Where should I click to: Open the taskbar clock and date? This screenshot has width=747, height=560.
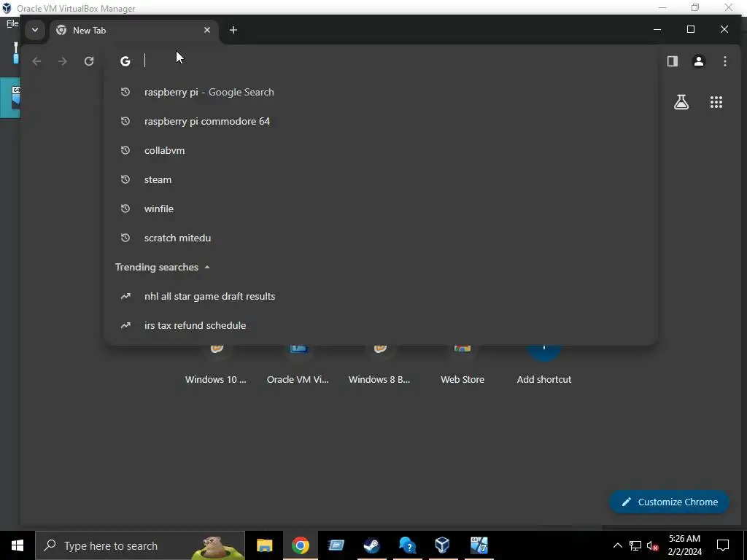coord(685,545)
